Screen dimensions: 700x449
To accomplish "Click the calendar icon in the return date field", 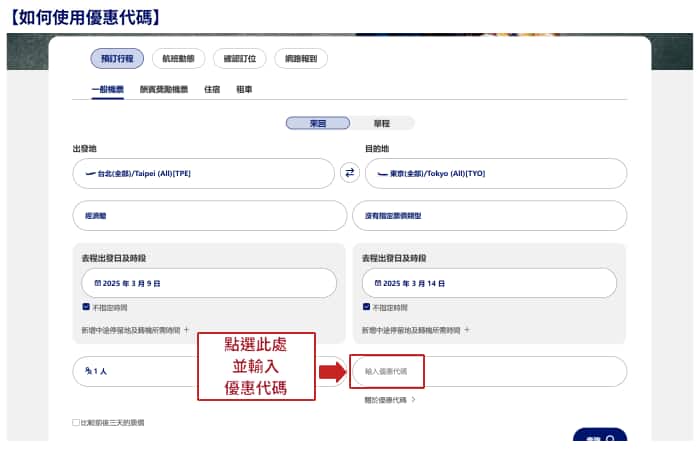I will point(377,283).
